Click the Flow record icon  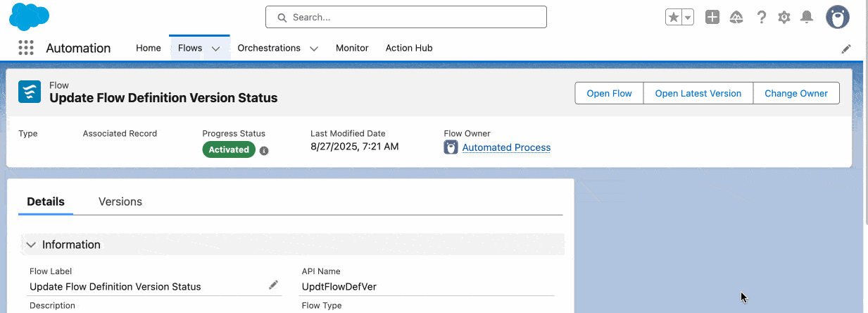[x=30, y=92]
